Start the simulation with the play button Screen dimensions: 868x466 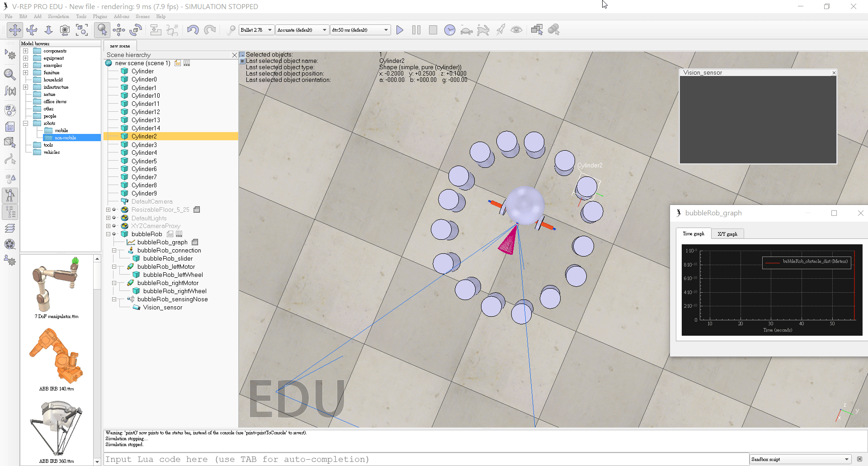pyautogui.click(x=400, y=30)
